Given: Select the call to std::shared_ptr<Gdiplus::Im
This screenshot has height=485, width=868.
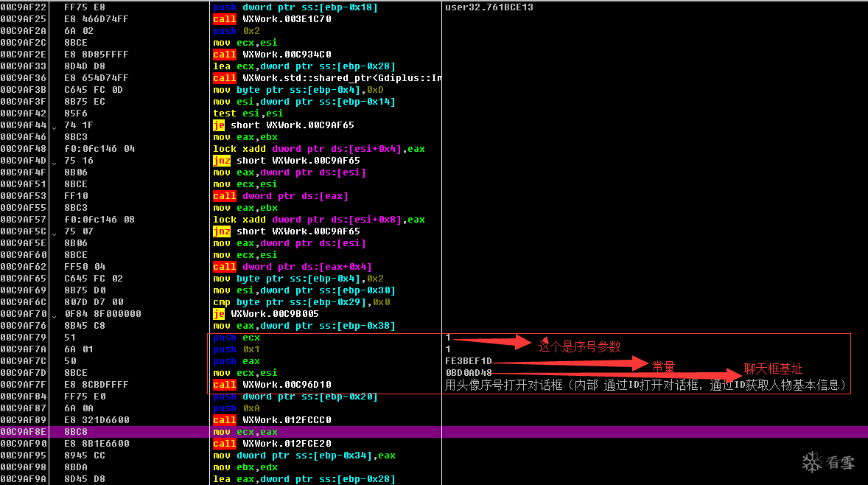Looking at the screenshot, I should coord(327,78).
